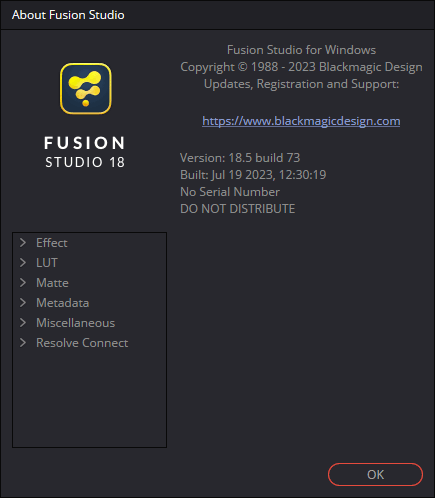
Task: Click the yellow Fusion Studio logo icon
Action: pos(86,89)
